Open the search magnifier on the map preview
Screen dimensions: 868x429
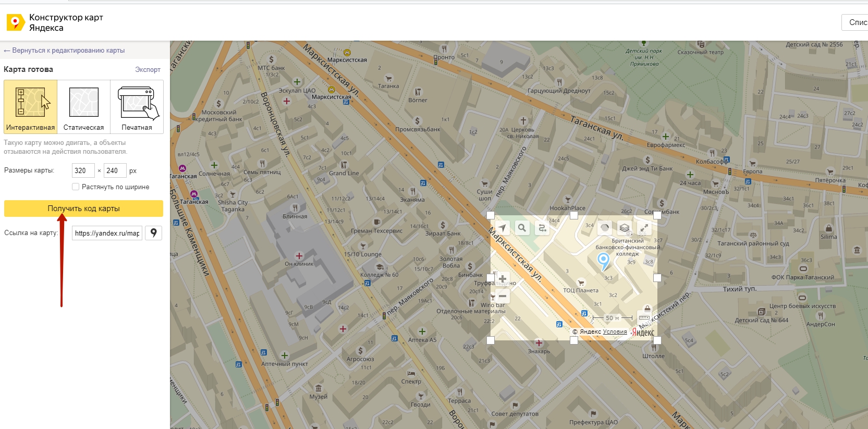tap(522, 228)
